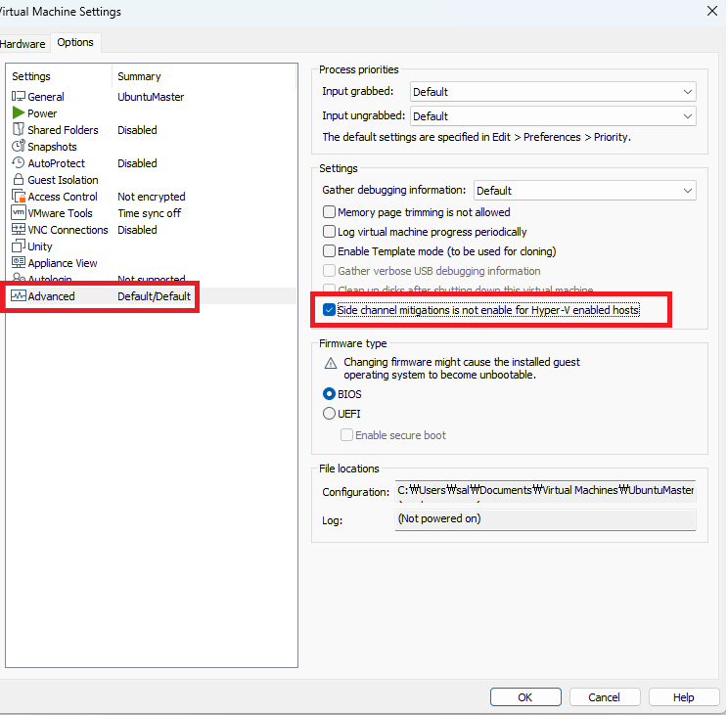Click the VMware Tools vm icon

[19, 212]
